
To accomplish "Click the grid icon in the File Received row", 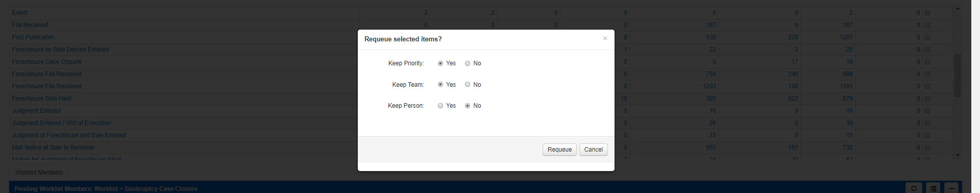I will 927,25.
